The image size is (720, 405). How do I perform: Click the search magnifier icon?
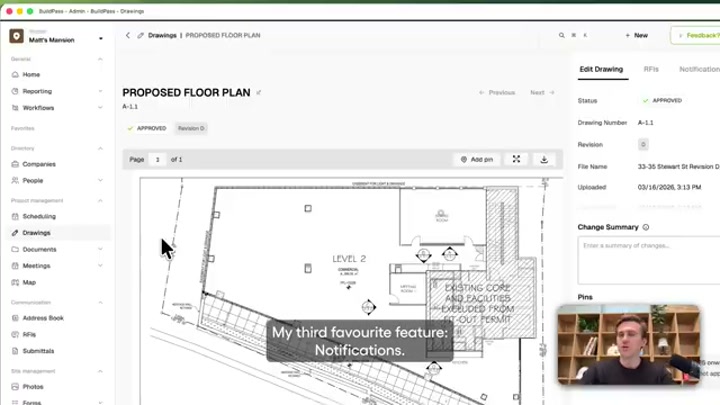pos(561,35)
